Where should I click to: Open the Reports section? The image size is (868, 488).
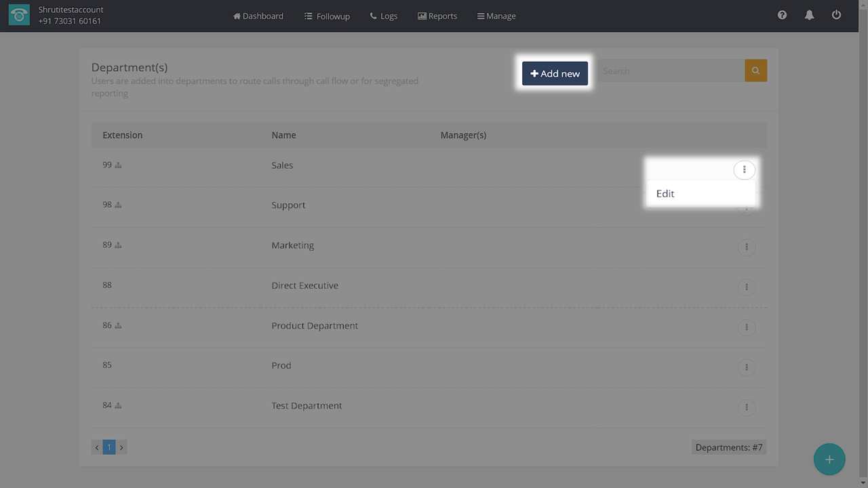437,16
